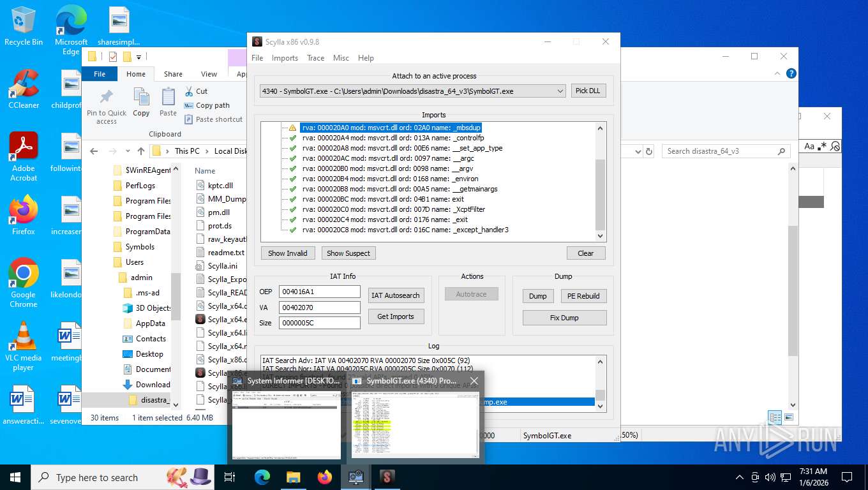
Task: Click the Cut icon in Explorer ribbon
Action: [196, 91]
